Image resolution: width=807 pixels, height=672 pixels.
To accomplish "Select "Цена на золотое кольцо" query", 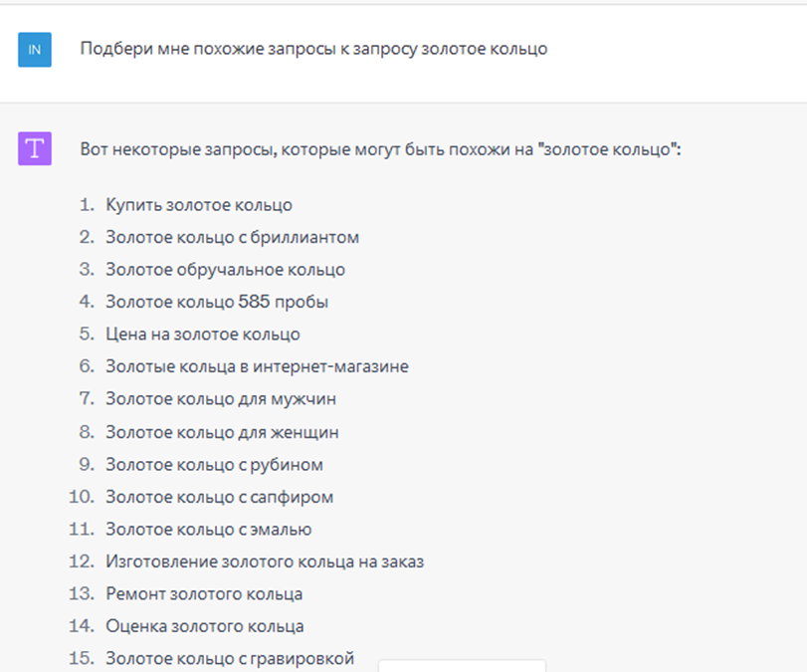I will 196,334.
